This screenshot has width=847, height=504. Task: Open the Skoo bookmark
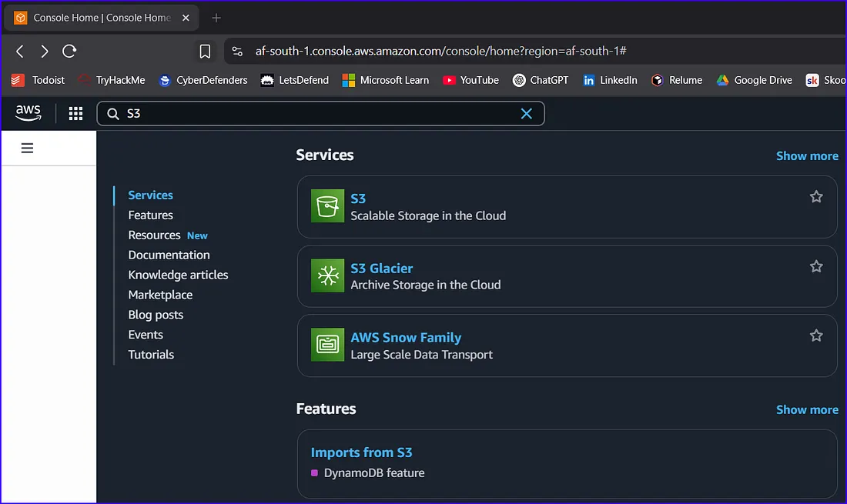tap(825, 80)
